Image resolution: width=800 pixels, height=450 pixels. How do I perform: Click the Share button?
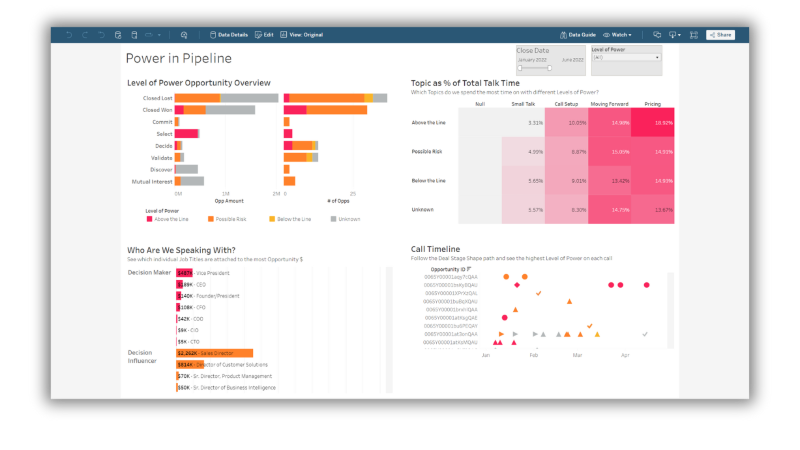pos(720,35)
